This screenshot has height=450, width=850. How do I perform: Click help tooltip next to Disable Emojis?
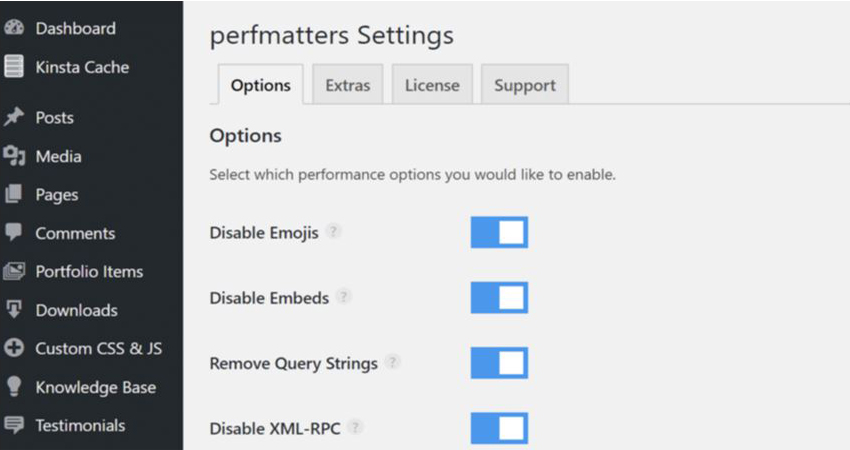tap(333, 231)
